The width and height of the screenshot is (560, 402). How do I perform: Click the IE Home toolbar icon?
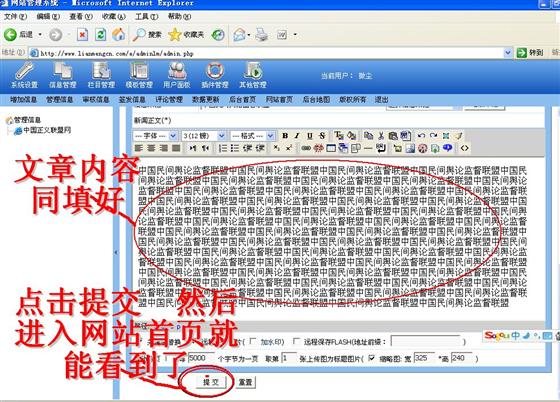[x=119, y=35]
